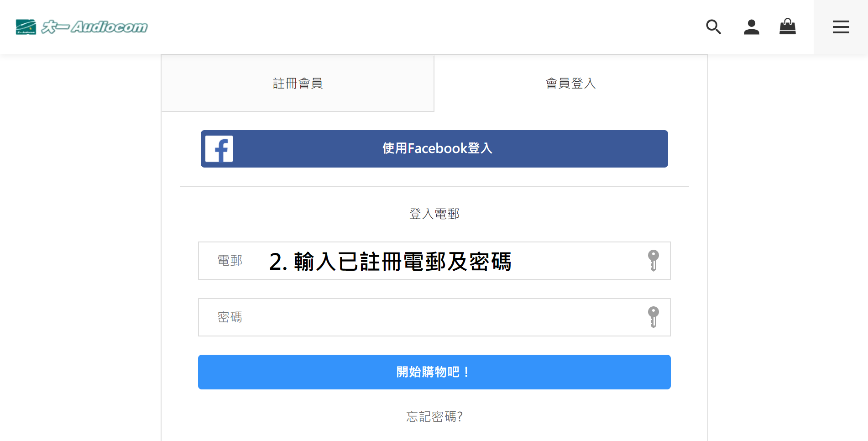Open the search magnifier icon
Viewport: 868px width, 441px height.
click(713, 27)
